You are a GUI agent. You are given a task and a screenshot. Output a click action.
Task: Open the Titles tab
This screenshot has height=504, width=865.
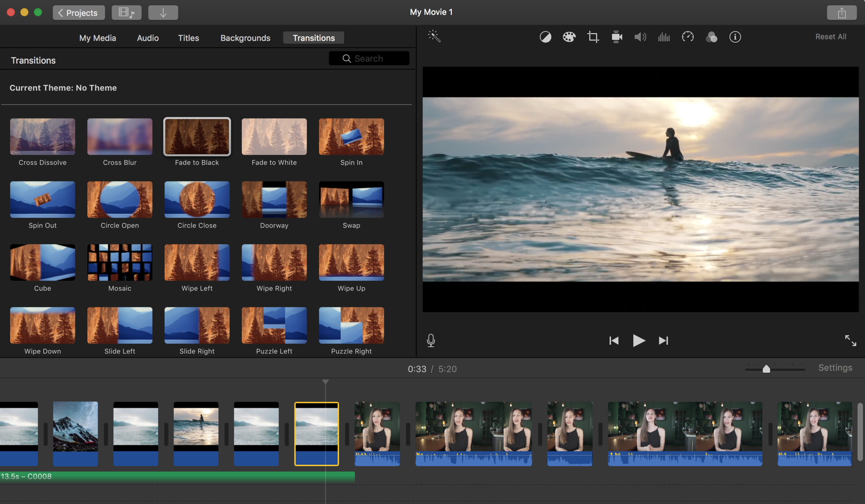tap(188, 38)
